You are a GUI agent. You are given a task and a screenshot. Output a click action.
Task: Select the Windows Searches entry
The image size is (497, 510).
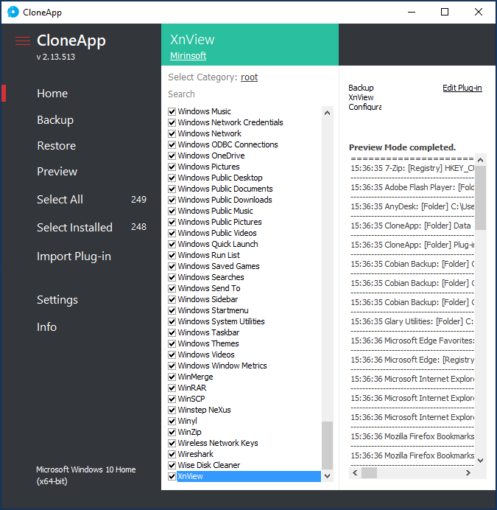tap(211, 277)
